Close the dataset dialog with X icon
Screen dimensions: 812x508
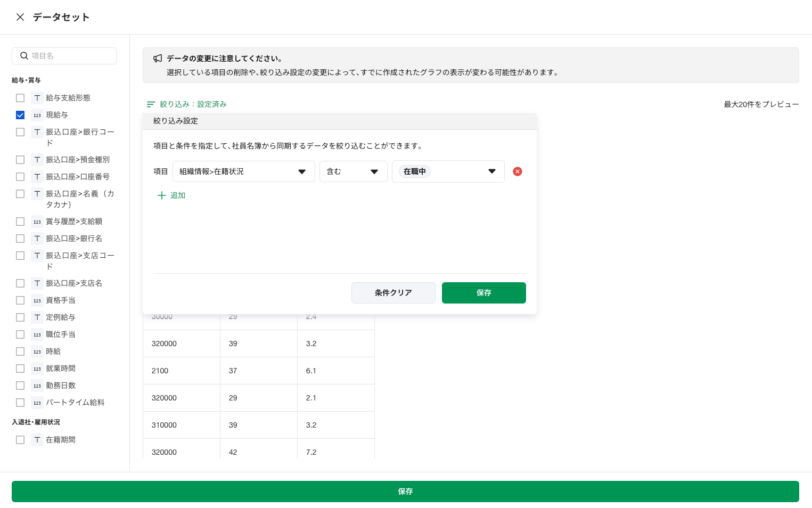20,17
